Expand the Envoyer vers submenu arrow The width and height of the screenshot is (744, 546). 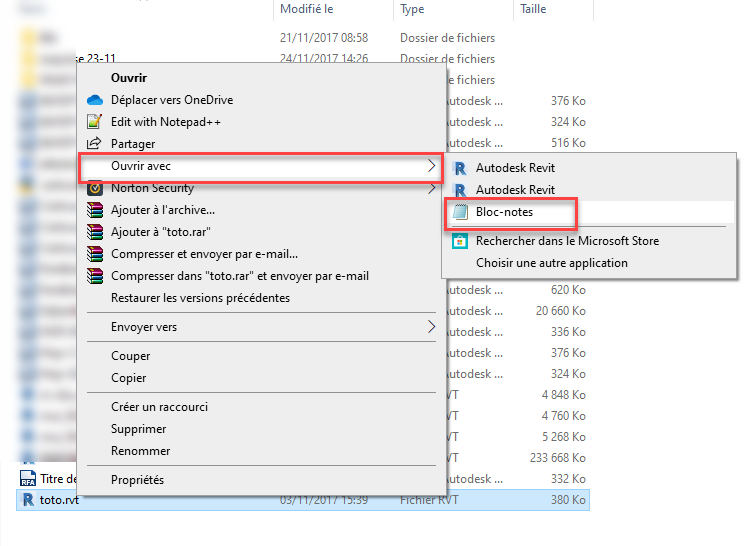432,327
